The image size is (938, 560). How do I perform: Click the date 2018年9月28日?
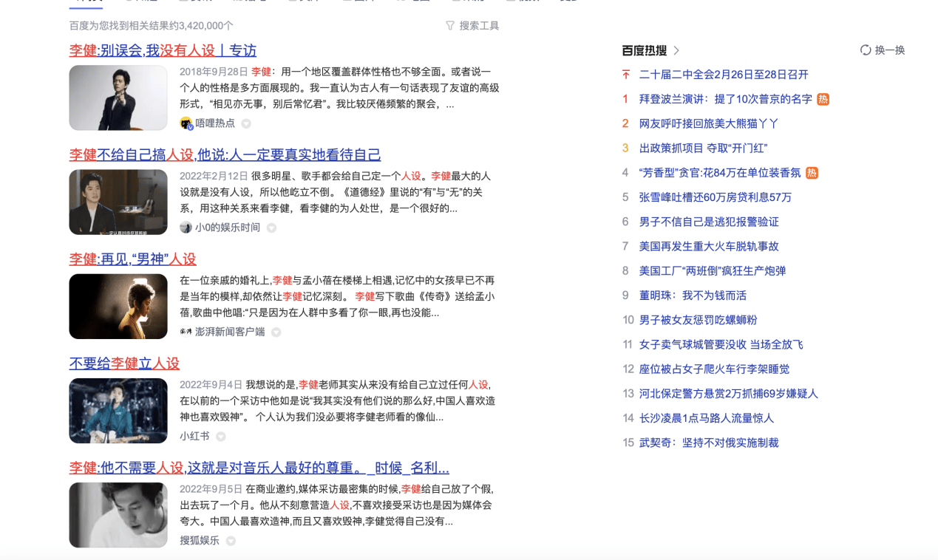tap(214, 72)
